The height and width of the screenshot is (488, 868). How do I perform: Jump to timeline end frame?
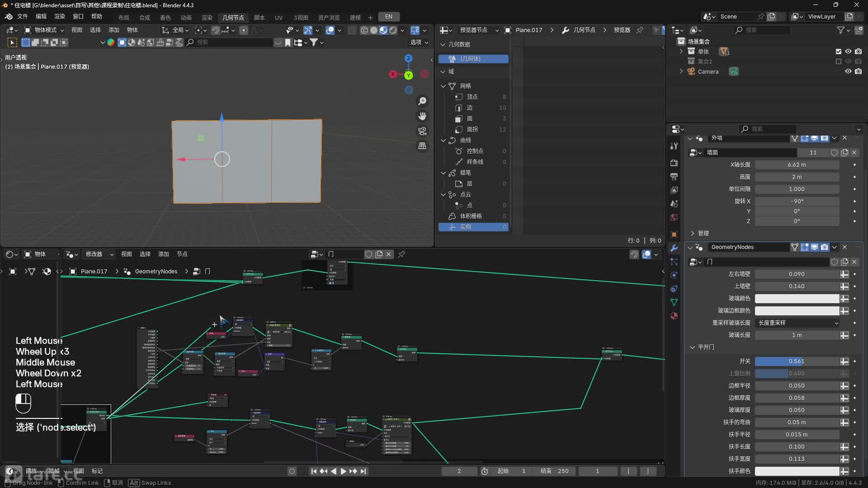(x=363, y=471)
